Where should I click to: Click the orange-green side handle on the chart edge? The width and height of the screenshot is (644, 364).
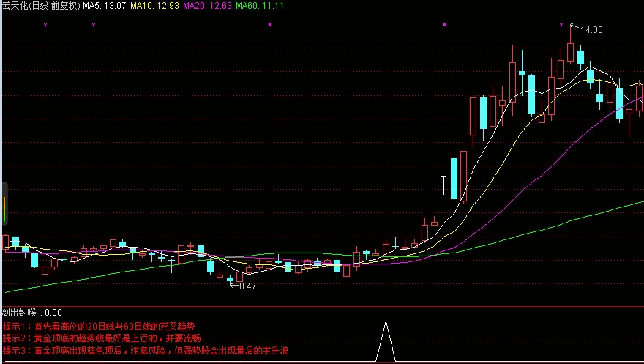[x=4, y=204]
